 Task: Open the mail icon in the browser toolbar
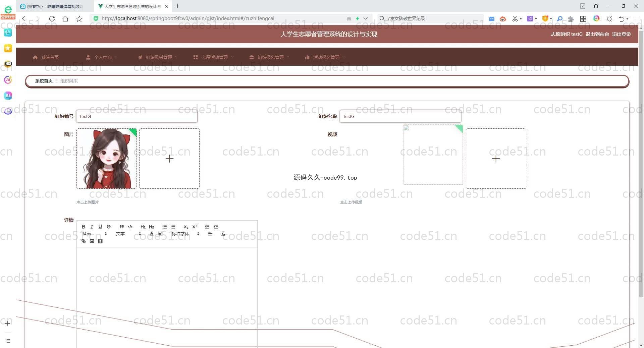tap(491, 19)
